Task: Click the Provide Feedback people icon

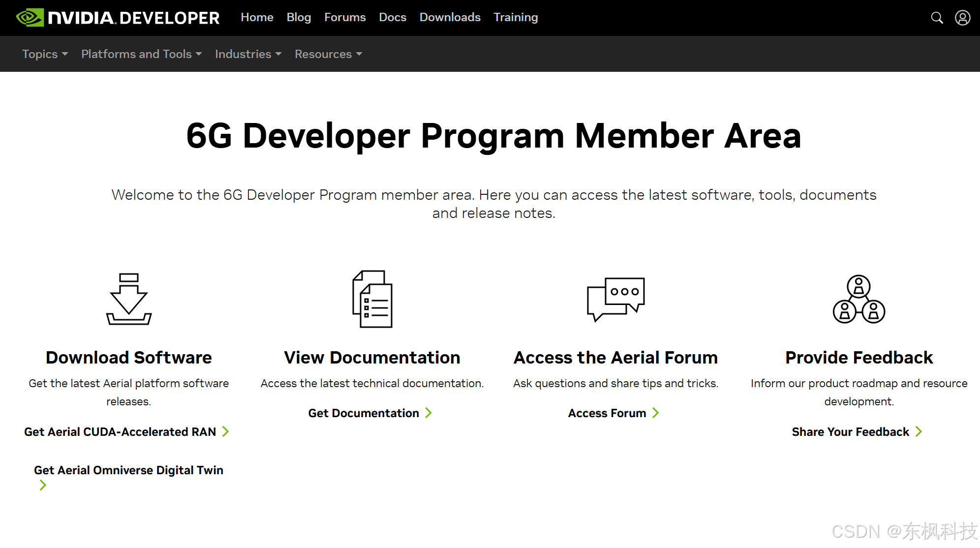Action: (x=858, y=299)
